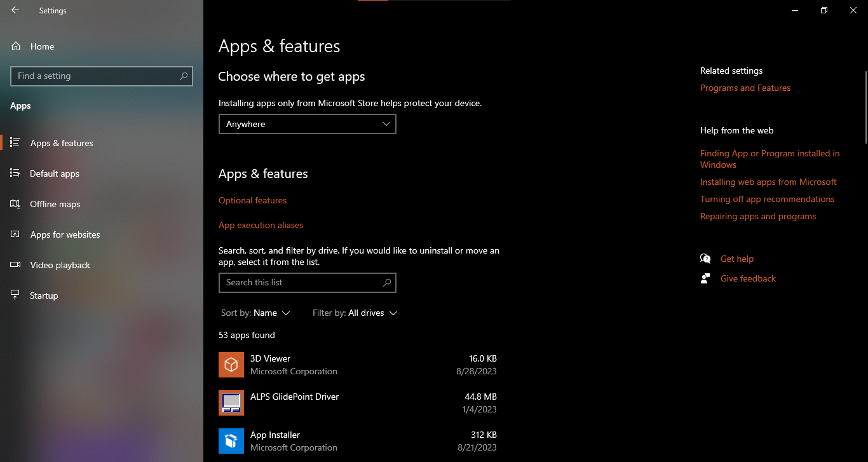Viewport: 868px width, 462px height.
Task: Click the 3D Viewer app icon
Action: tap(231, 365)
